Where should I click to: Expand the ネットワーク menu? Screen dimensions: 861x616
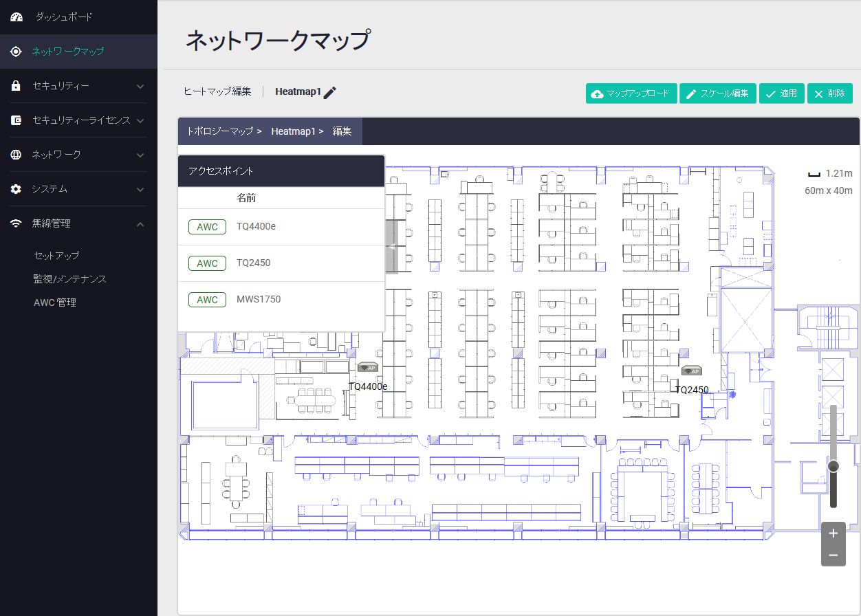[78, 155]
